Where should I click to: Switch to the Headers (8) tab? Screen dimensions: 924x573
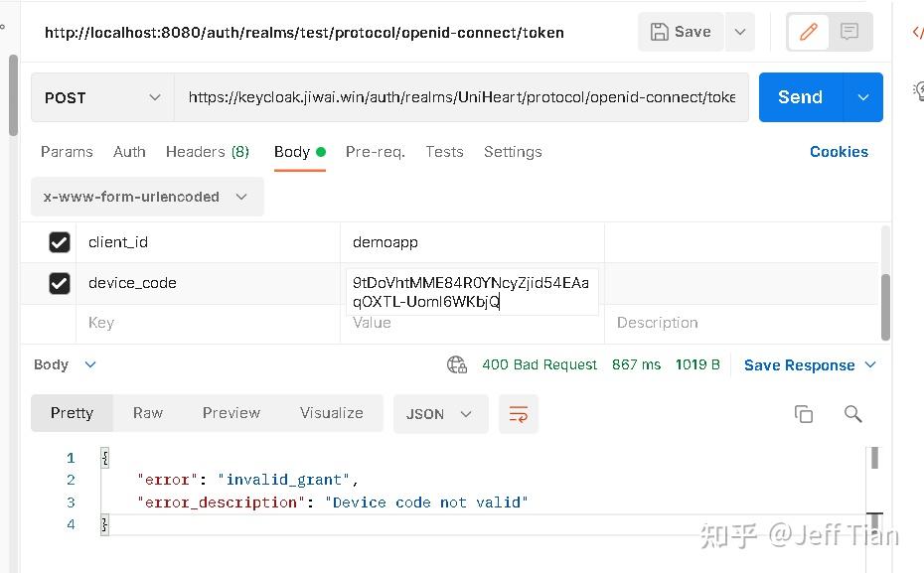tap(207, 152)
